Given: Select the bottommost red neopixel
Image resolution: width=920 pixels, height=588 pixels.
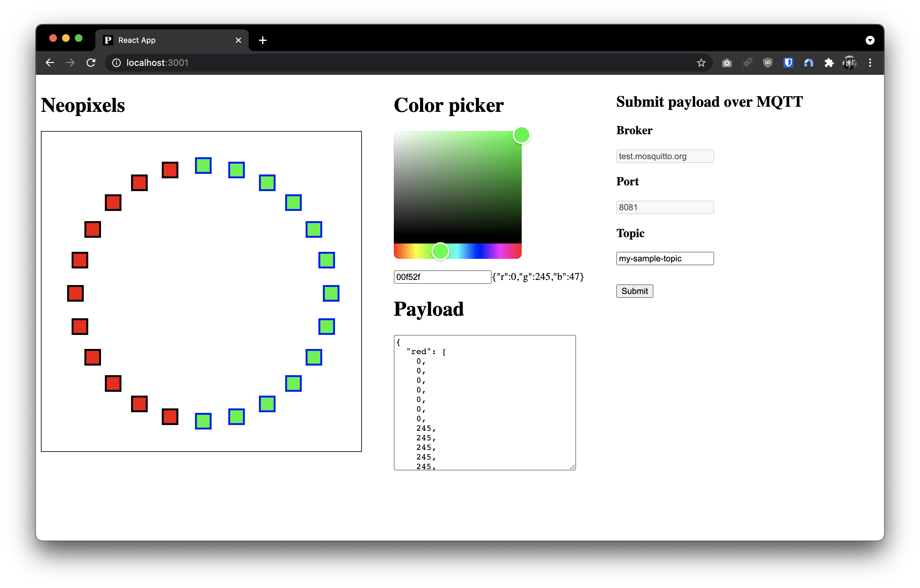Looking at the screenshot, I should click(170, 417).
